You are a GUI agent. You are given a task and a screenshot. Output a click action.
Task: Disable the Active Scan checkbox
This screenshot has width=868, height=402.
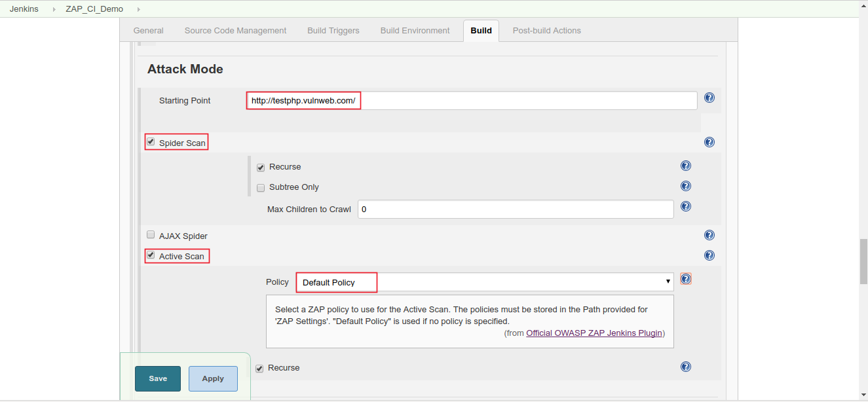pyautogui.click(x=151, y=255)
